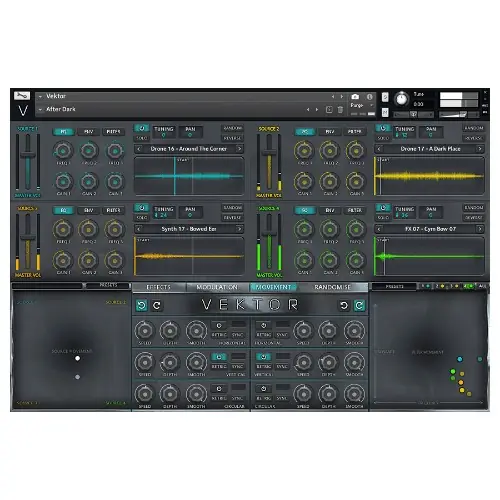Open the Randomise tab
This screenshot has height=500, width=500.
click(332, 287)
